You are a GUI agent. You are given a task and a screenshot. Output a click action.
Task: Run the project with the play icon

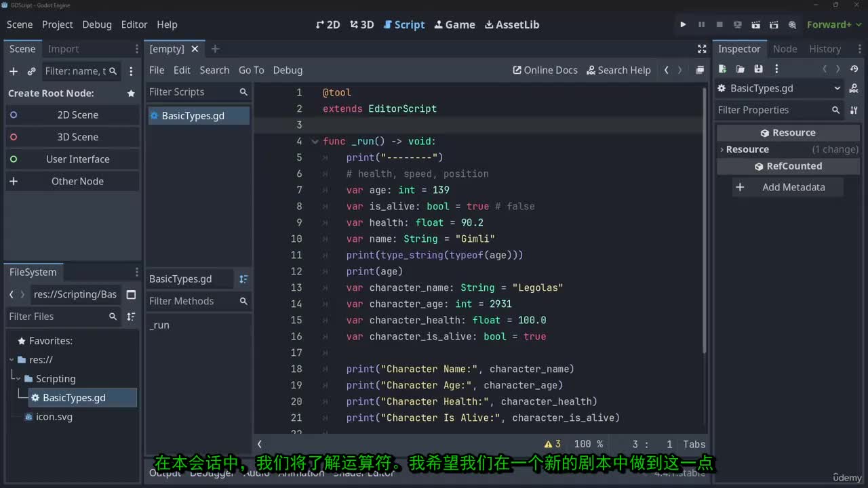(683, 24)
